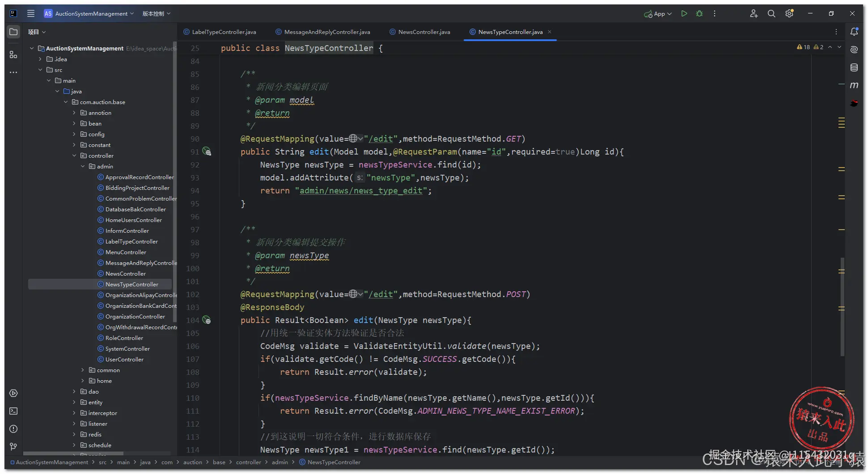Select MenuController in project tree
The image size is (868, 474).
pos(126,252)
